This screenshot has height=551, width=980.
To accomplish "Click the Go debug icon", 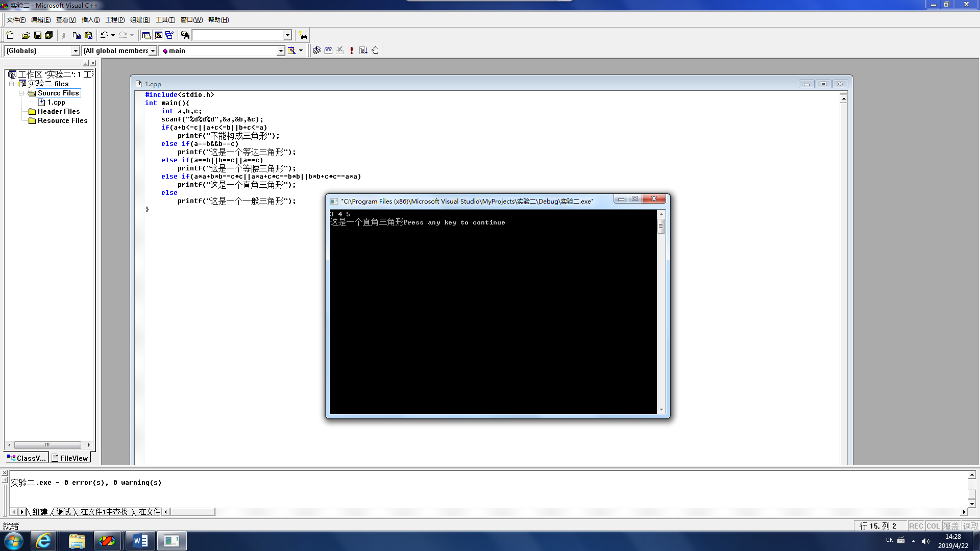I will point(363,51).
